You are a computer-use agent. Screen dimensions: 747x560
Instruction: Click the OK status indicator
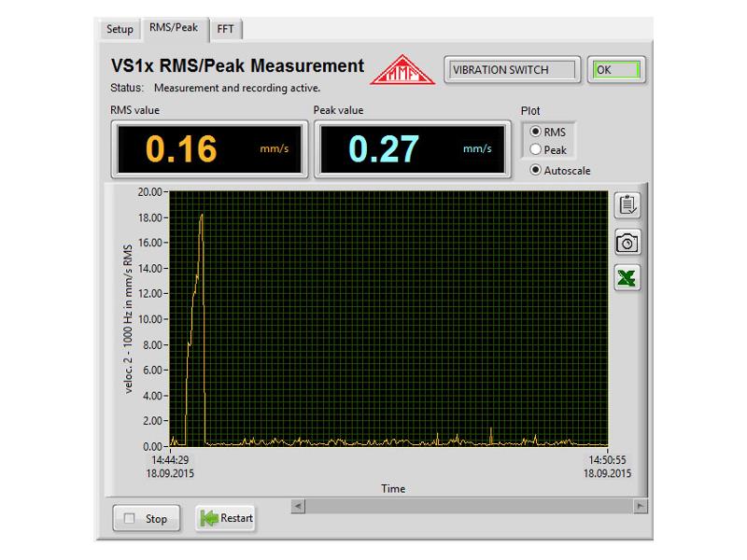pyautogui.click(x=616, y=70)
